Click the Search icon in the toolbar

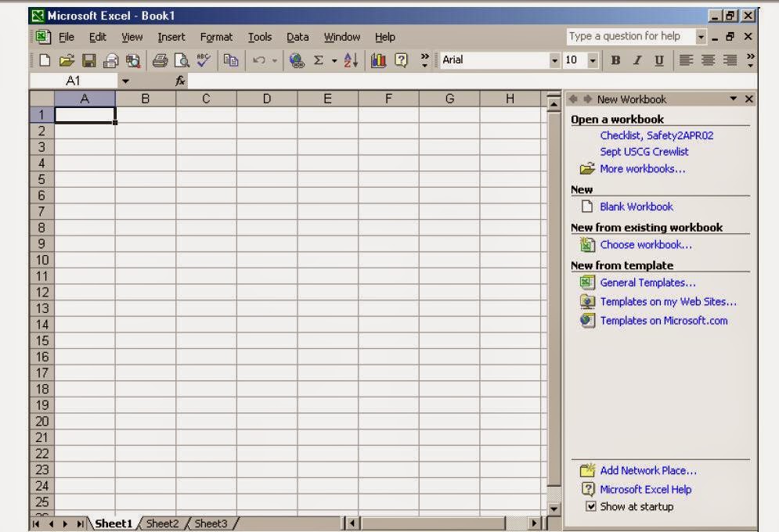pyautogui.click(x=132, y=60)
